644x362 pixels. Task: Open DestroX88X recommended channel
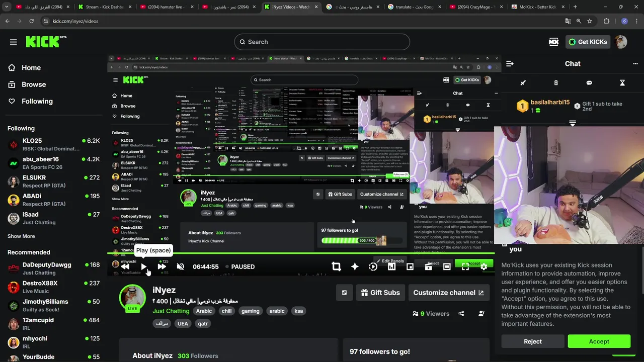click(x=54, y=287)
